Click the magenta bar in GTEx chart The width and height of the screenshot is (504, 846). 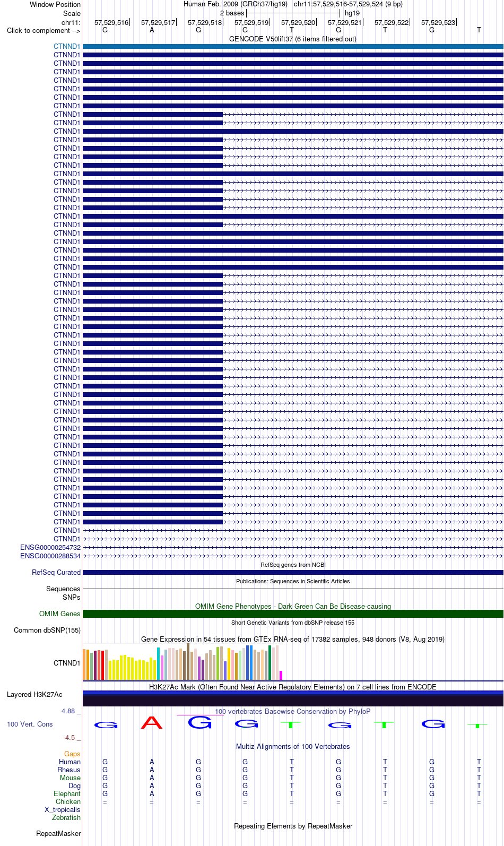pos(281,675)
